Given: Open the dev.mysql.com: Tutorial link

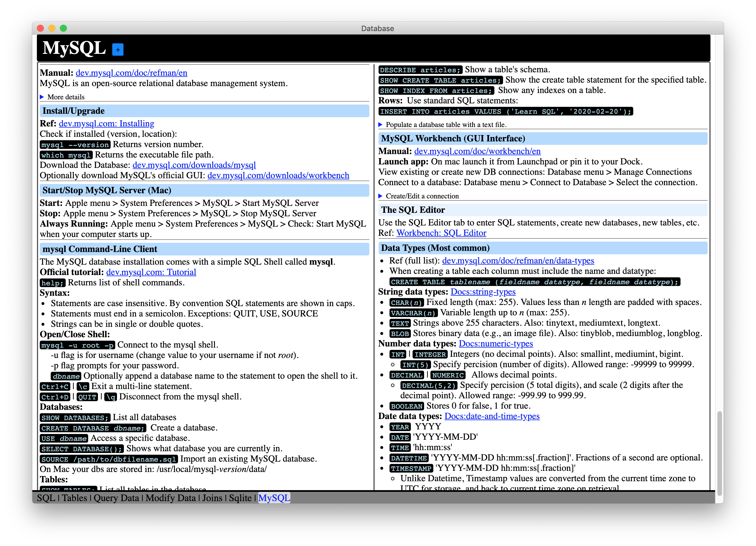Looking at the screenshot, I should 151,272.
